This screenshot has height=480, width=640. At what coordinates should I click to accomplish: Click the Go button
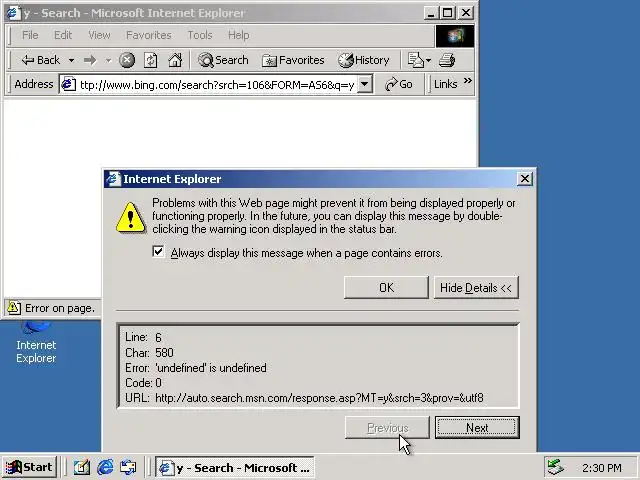[x=398, y=84]
